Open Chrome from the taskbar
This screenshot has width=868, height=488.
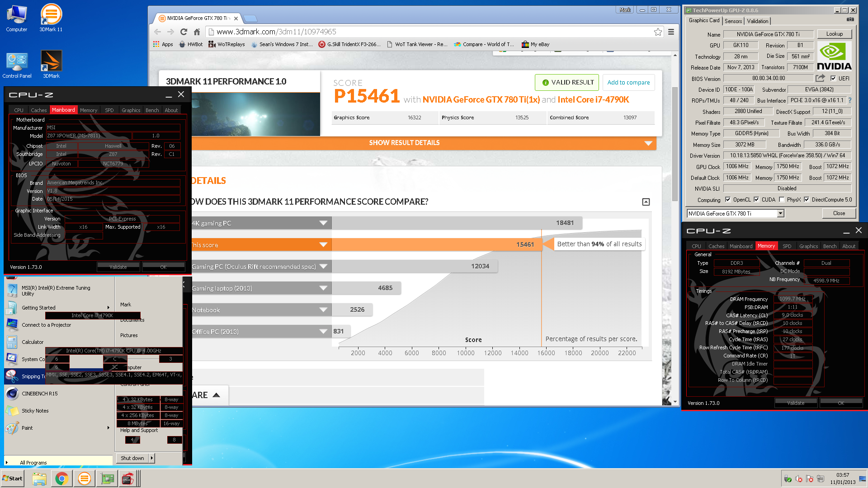pos(62,479)
